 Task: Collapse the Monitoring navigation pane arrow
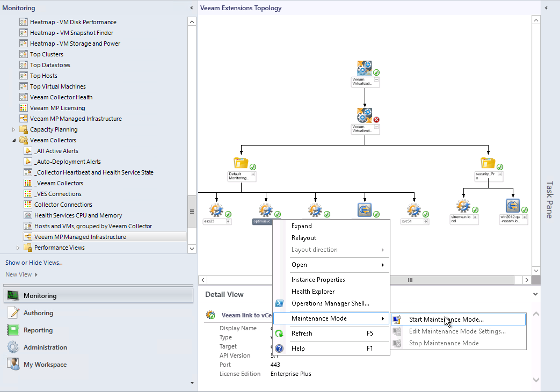[192, 8]
